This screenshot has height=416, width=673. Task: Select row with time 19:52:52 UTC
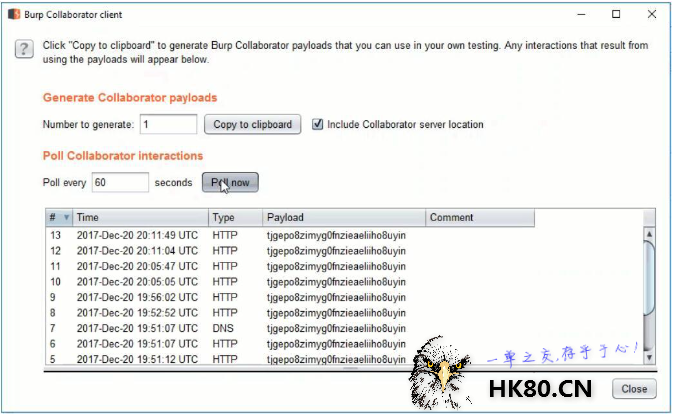pos(344,313)
